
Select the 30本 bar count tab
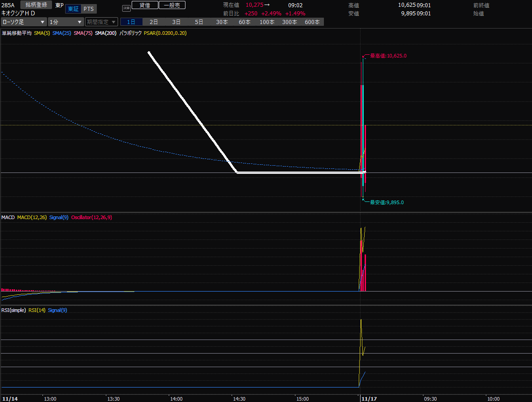222,22
